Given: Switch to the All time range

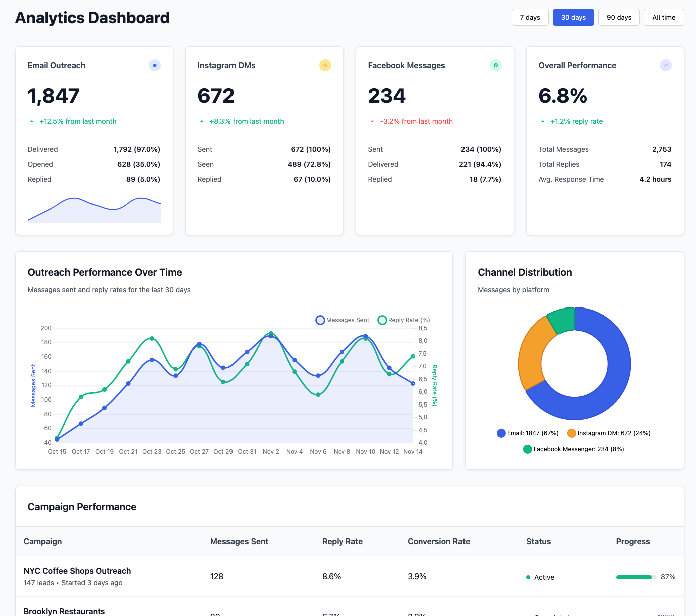Looking at the screenshot, I should click(664, 17).
